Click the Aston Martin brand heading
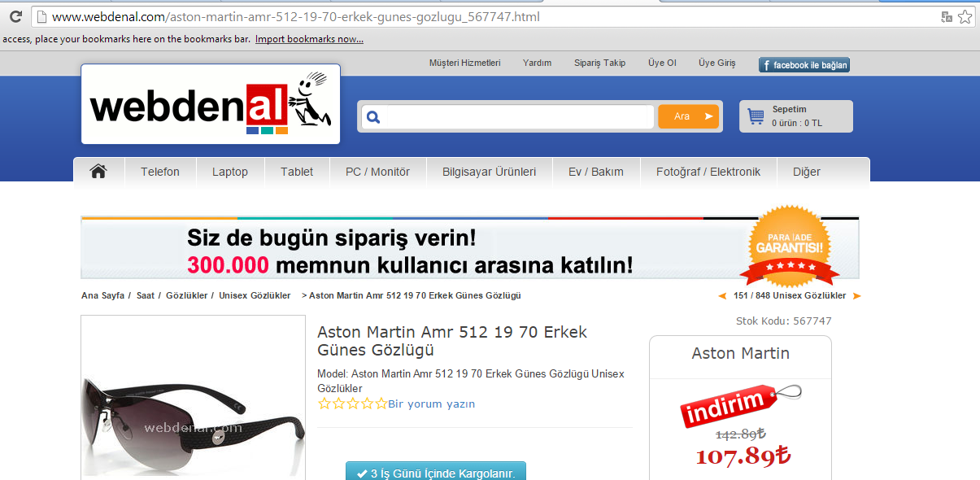980x480 pixels. click(740, 353)
